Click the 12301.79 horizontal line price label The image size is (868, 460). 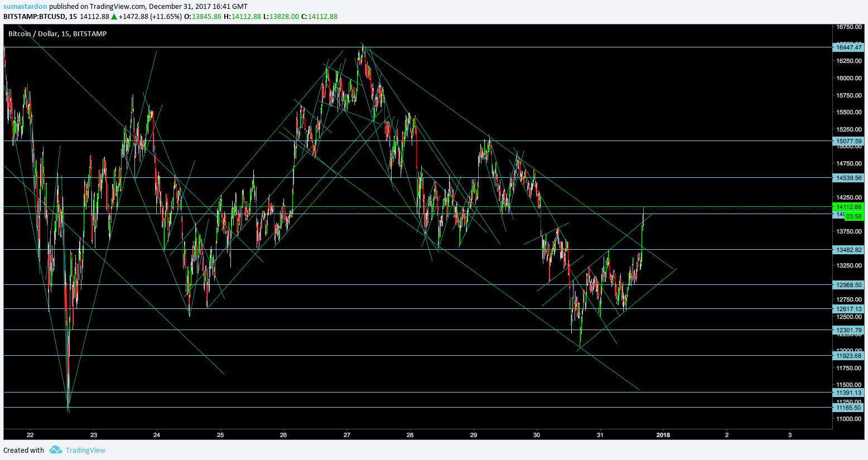848,330
